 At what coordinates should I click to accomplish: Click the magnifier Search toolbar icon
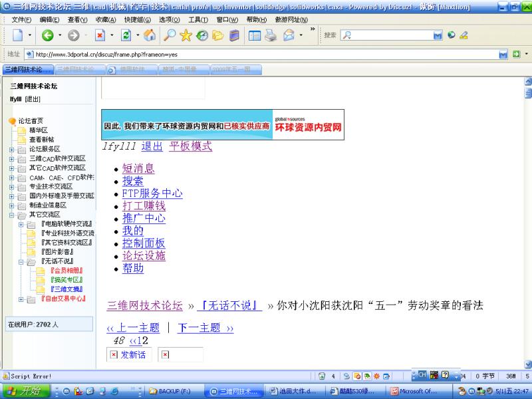pos(170,35)
